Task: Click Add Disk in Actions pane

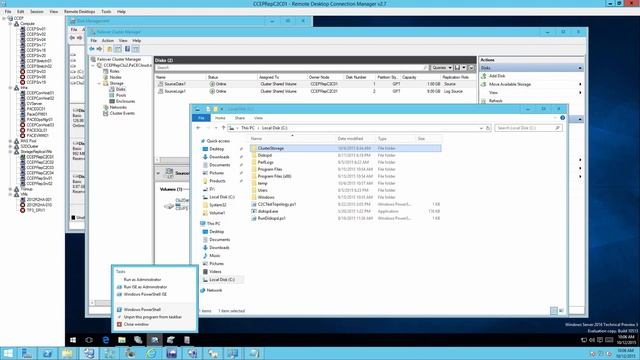Action: [x=497, y=76]
